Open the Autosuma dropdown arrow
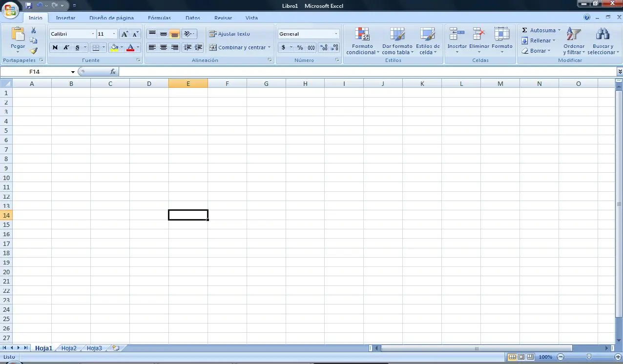Viewport: 623px width, 364px height. coord(559,30)
